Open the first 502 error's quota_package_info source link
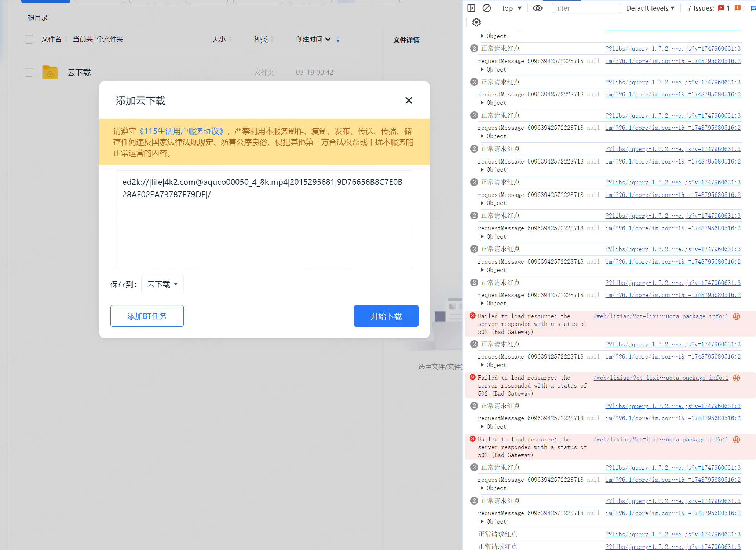This screenshot has height=550, width=756. 661,316
